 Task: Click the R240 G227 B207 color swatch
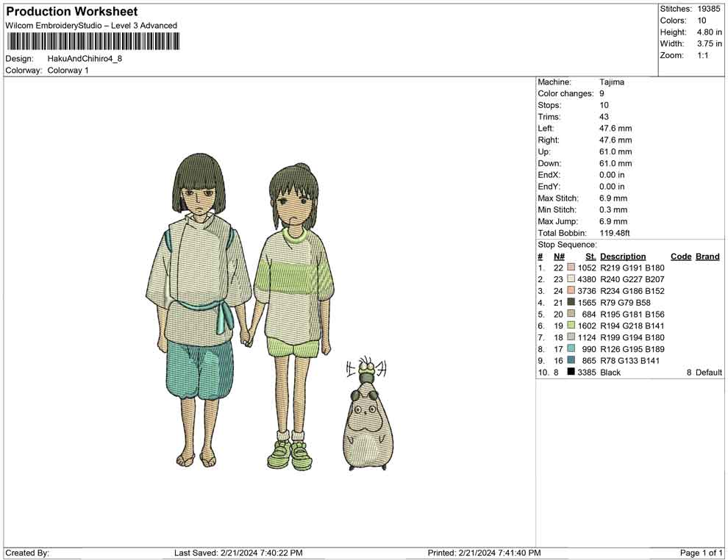[571, 279]
